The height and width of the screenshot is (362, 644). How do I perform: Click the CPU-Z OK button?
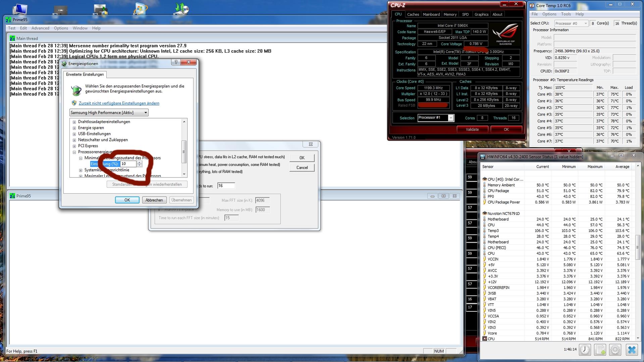point(506,130)
